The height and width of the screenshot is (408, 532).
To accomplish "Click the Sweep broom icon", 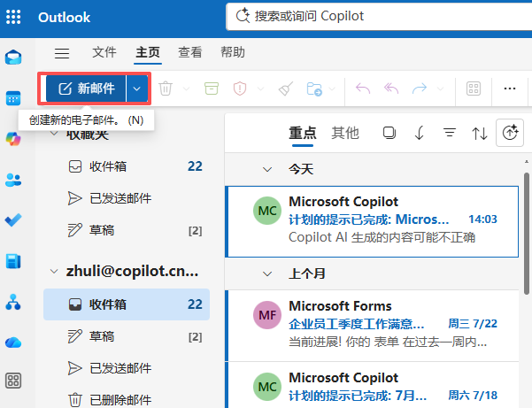I will coord(286,89).
